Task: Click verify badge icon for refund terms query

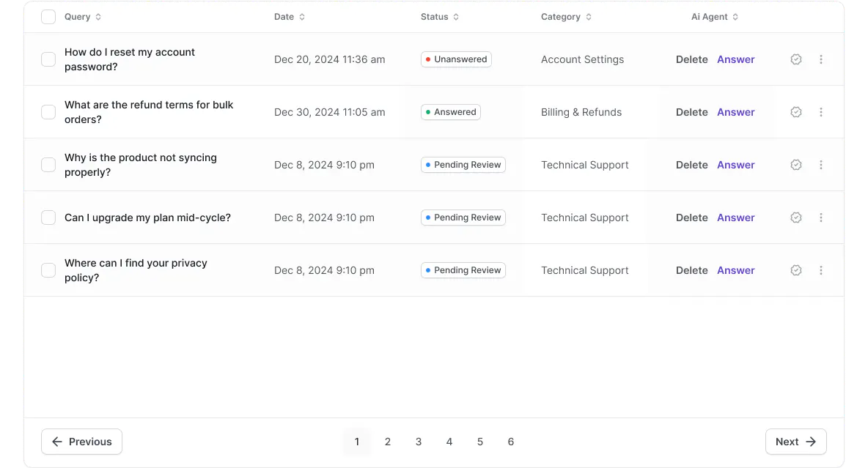Action: coord(795,112)
